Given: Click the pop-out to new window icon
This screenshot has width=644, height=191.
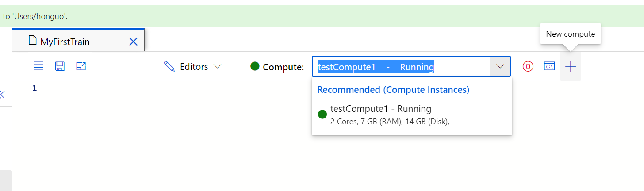Looking at the screenshot, I should click(81, 66).
